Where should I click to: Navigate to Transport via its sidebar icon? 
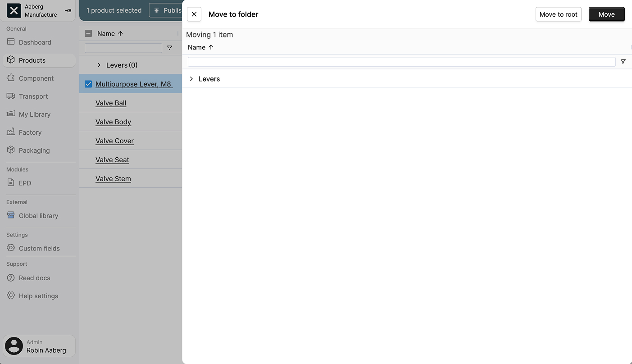point(10,96)
